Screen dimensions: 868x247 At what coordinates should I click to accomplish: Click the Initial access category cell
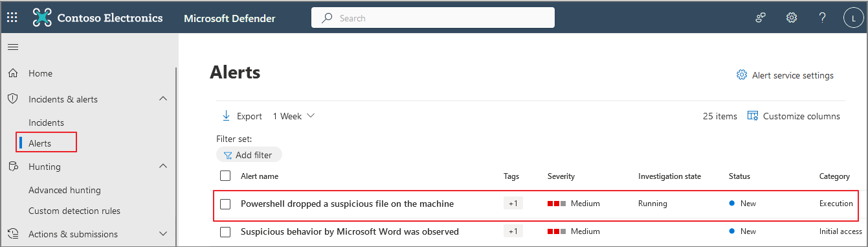click(841, 231)
